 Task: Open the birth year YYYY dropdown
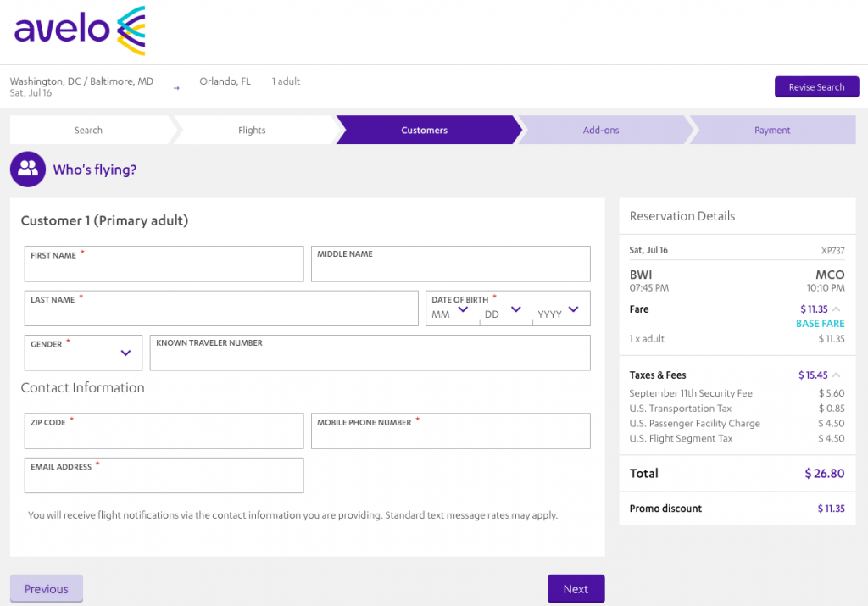[x=560, y=311]
